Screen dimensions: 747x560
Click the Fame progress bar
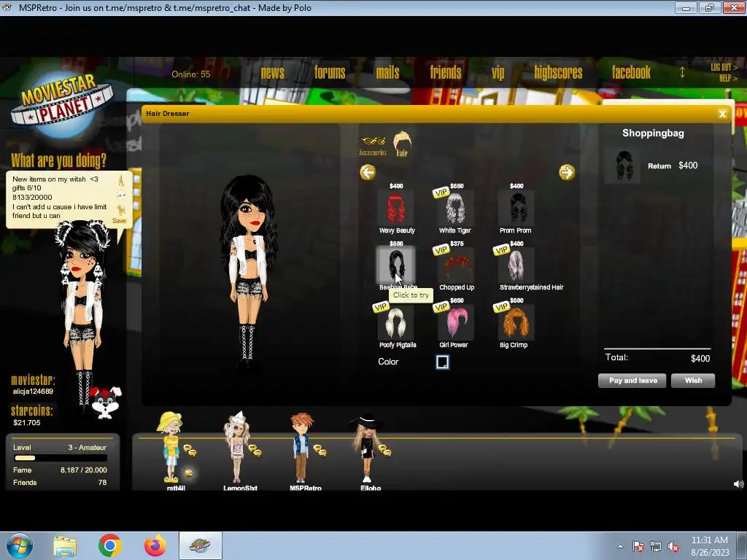61,458
